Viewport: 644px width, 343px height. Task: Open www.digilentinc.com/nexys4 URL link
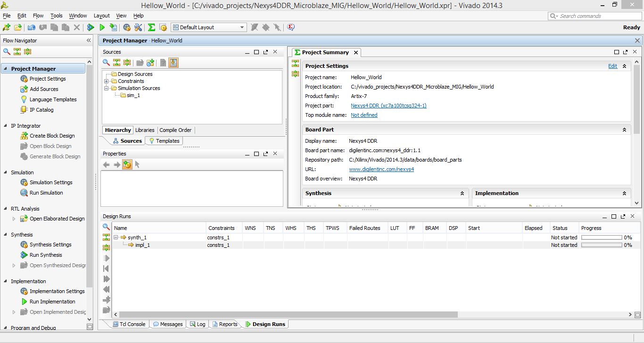[x=381, y=169]
